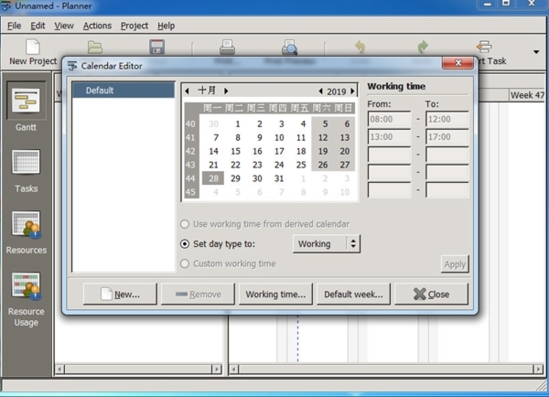
Task: Open the Help menu
Action: 166,26
